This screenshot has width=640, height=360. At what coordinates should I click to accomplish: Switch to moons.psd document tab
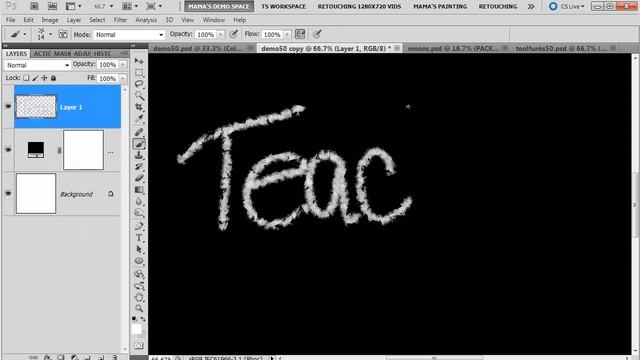[453, 48]
